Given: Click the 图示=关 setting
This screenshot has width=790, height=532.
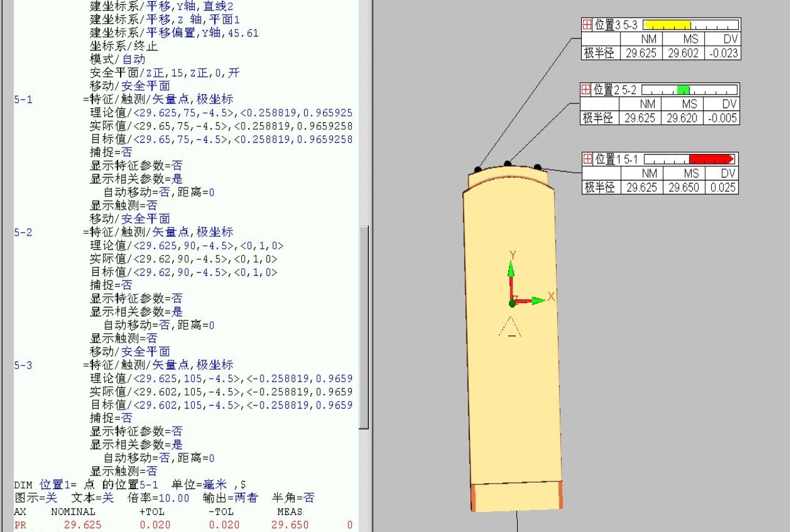Looking at the screenshot, I should pos(36,498).
